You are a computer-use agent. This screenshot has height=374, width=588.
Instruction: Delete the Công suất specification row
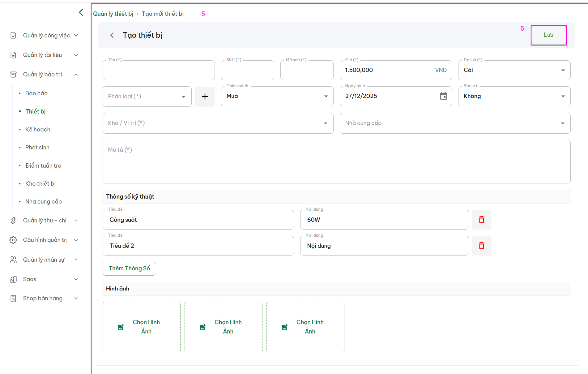481,220
